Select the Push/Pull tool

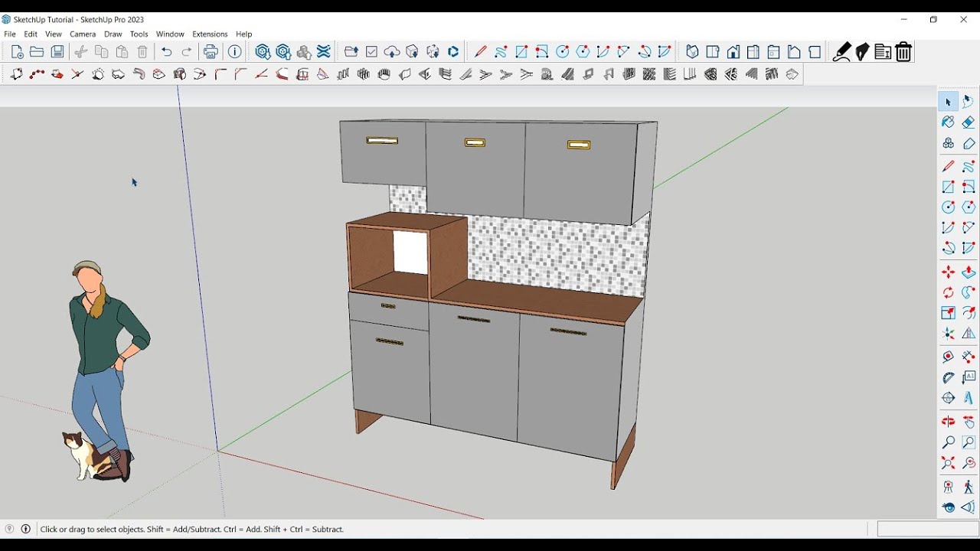(x=969, y=272)
